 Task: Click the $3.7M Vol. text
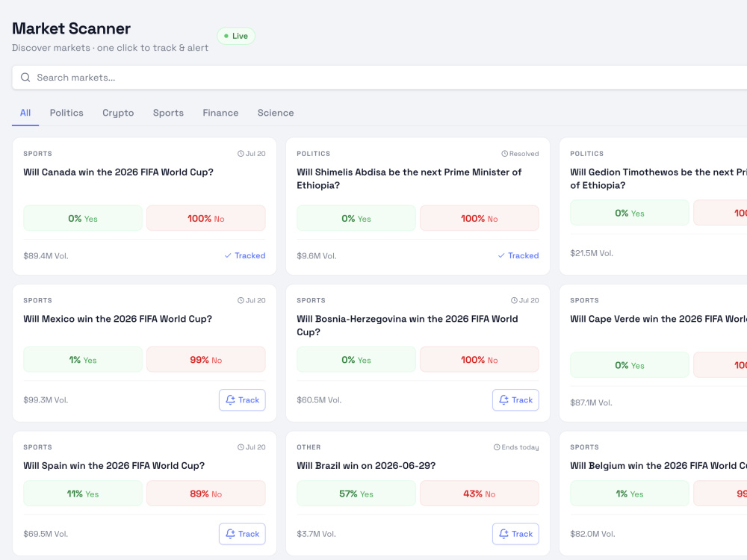pyautogui.click(x=316, y=534)
